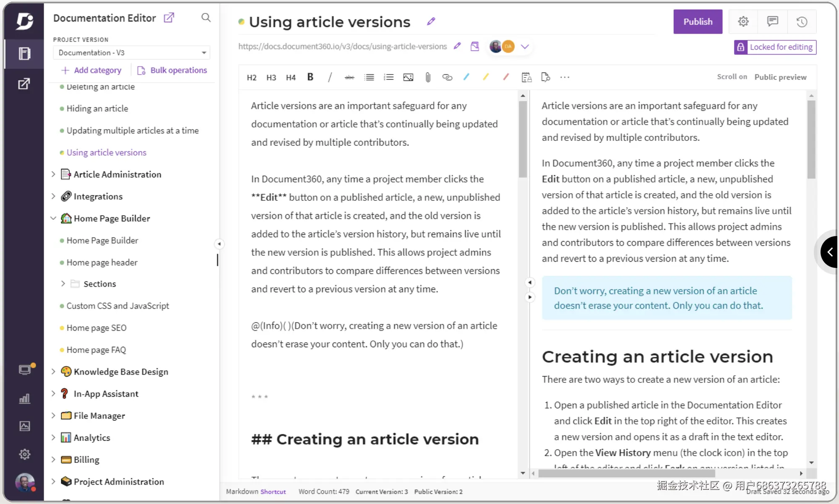This screenshot has height=504, width=839.
Task: Click the search icon in sidebar
Action: point(206,18)
